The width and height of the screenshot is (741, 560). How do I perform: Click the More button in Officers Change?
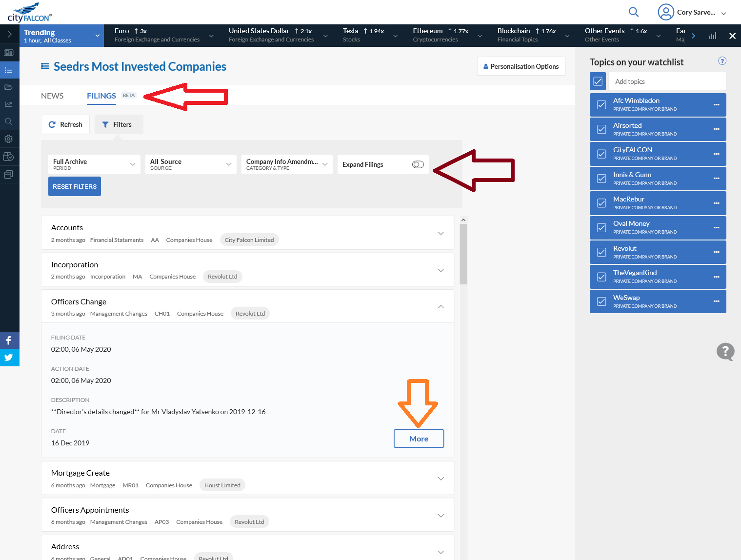click(x=419, y=439)
